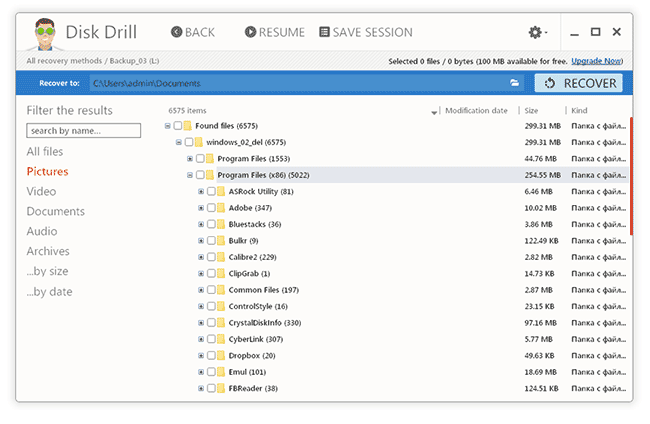This screenshot has height=424, width=650.
Task: Check the CrystalDiskInfo checkbox
Action: (211, 322)
